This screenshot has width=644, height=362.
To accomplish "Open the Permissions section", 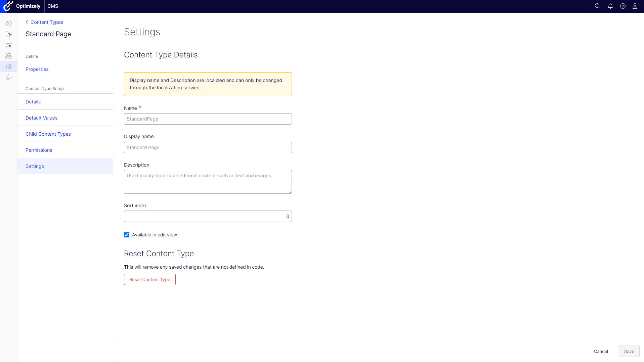I will [x=39, y=150].
